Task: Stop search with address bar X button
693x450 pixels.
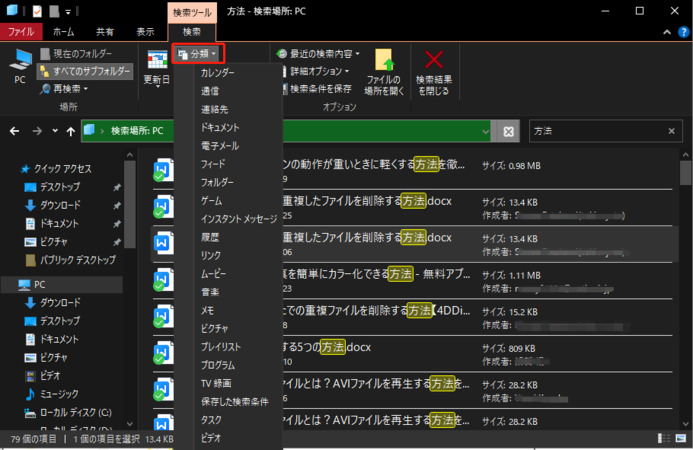Action: [509, 131]
